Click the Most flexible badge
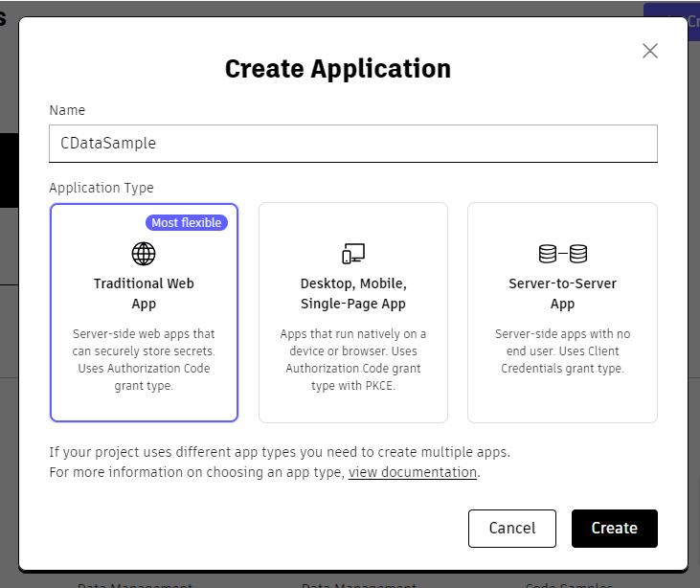 click(x=186, y=222)
